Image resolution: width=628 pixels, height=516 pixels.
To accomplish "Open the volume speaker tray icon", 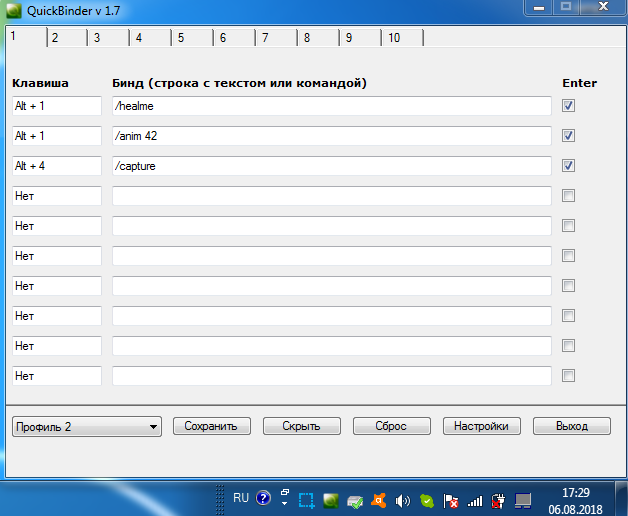I will click(403, 499).
